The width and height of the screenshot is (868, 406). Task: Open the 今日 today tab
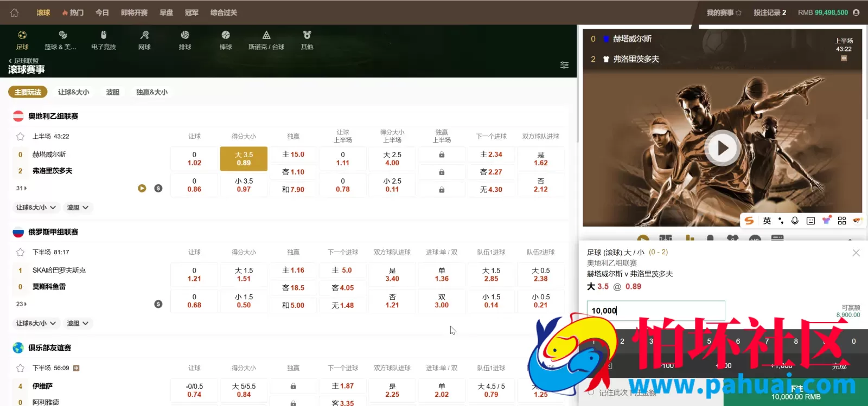pos(102,12)
